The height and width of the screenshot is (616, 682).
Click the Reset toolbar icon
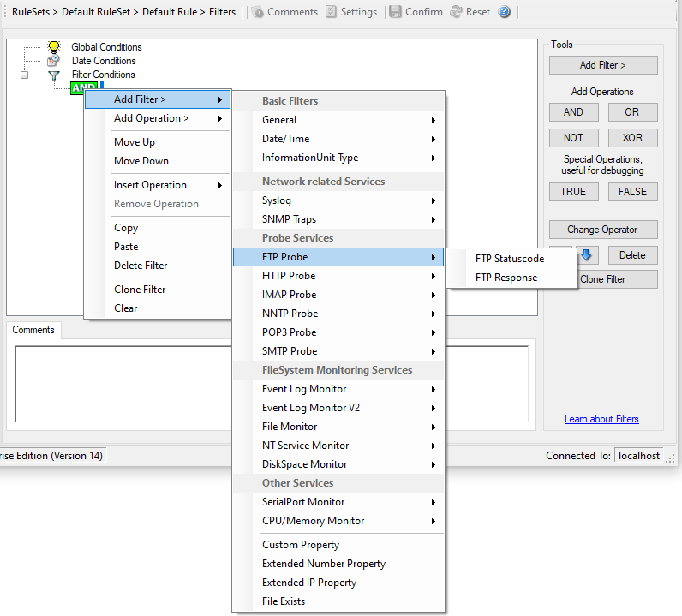(x=456, y=12)
